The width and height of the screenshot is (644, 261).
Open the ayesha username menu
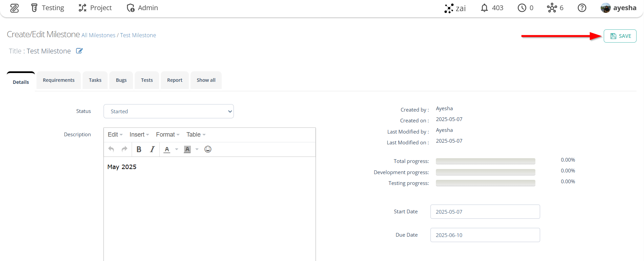point(625,8)
